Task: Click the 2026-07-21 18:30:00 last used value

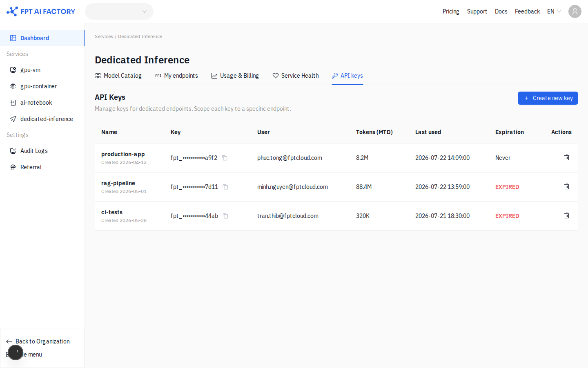Action: tap(442, 216)
